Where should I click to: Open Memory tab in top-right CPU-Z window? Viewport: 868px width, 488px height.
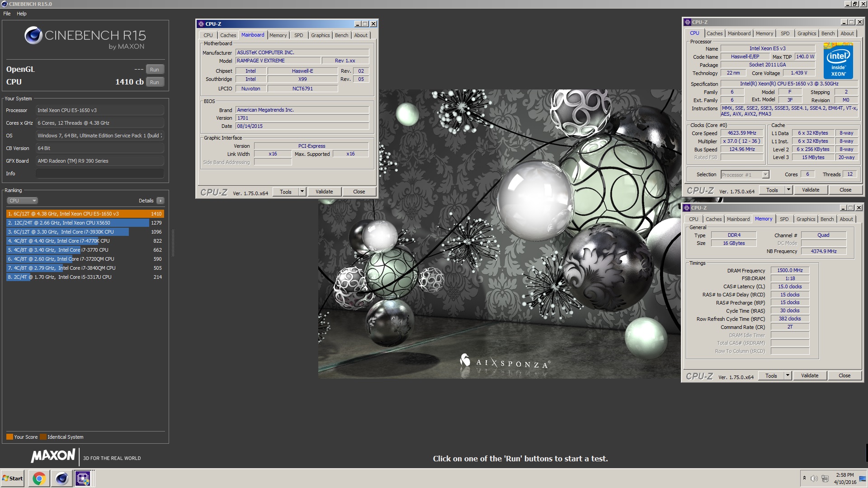[x=764, y=33]
